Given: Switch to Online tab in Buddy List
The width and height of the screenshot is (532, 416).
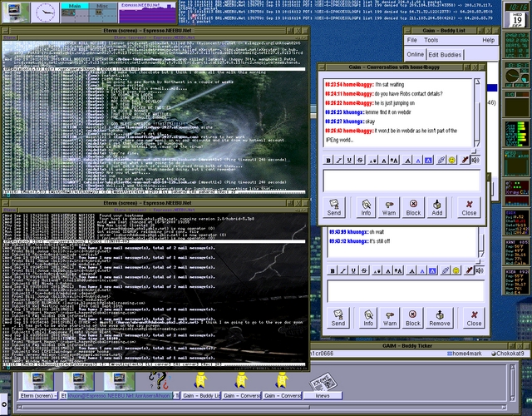Looking at the screenshot, I should (x=416, y=54).
